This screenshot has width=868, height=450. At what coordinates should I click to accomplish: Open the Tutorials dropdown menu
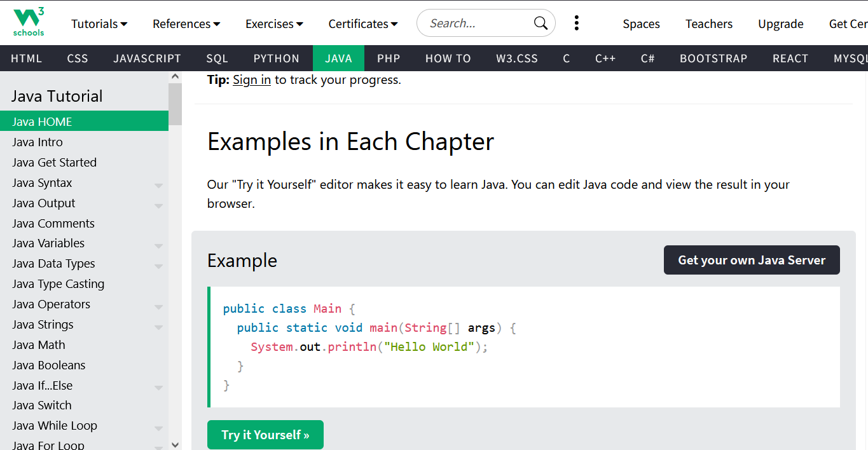point(99,24)
